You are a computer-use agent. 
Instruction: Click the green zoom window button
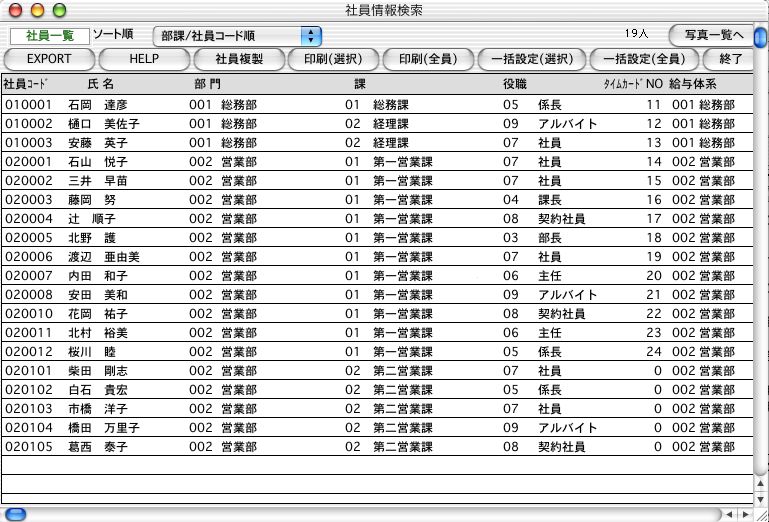tap(59, 10)
